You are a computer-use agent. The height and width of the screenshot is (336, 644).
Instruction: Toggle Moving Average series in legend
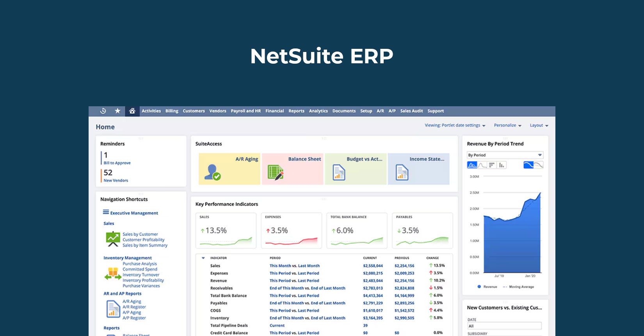click(x=518, y=287)
